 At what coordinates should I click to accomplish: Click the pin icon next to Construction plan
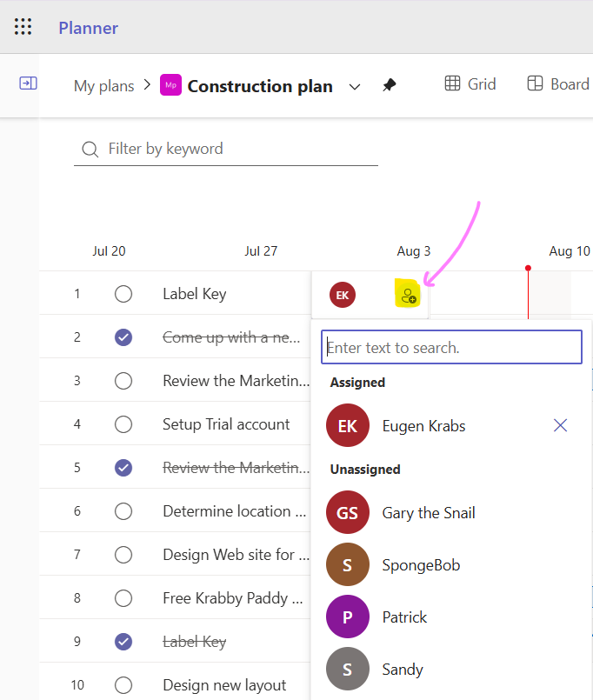click(x=390, y=85)
